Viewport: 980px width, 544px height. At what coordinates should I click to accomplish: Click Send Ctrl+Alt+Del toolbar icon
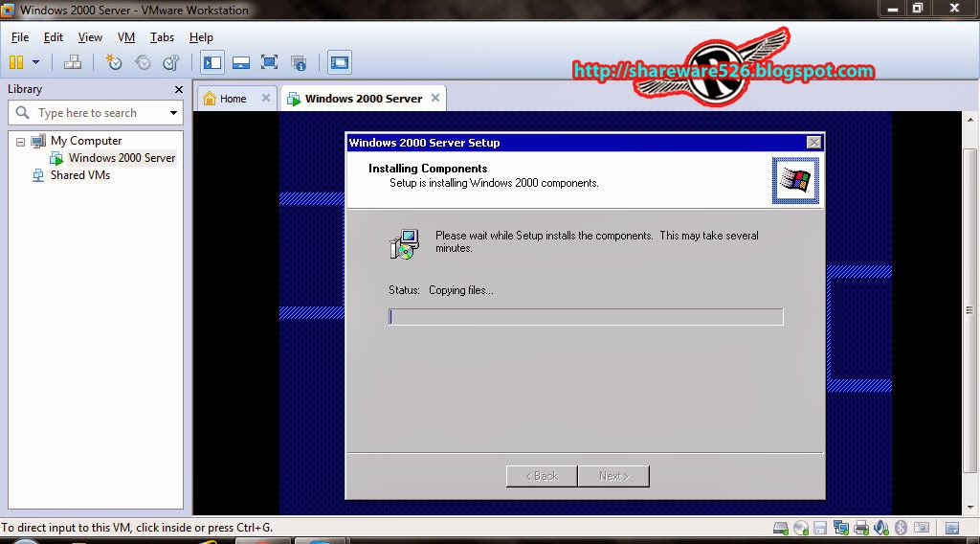(x=73, y=62)
